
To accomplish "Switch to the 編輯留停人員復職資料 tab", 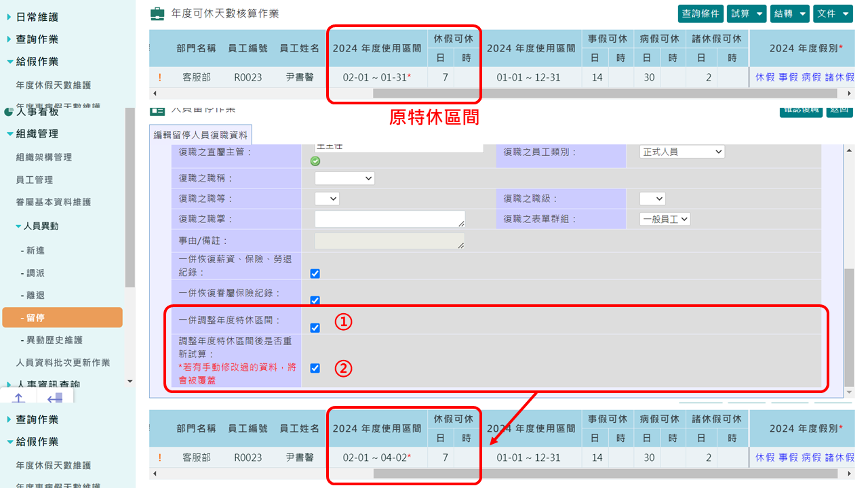I will 201,134.
